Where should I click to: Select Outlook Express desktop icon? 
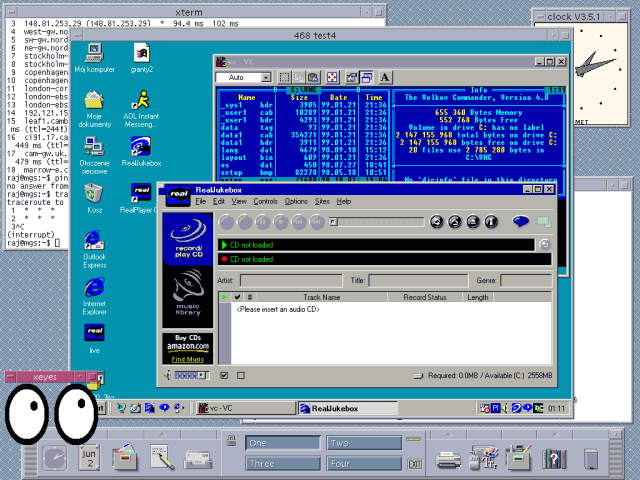point(95,249)
